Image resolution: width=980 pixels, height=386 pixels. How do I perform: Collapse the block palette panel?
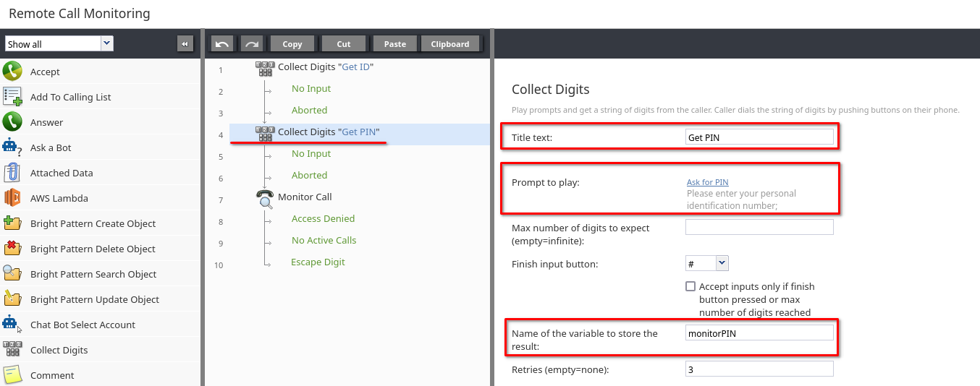pos(185,44)
